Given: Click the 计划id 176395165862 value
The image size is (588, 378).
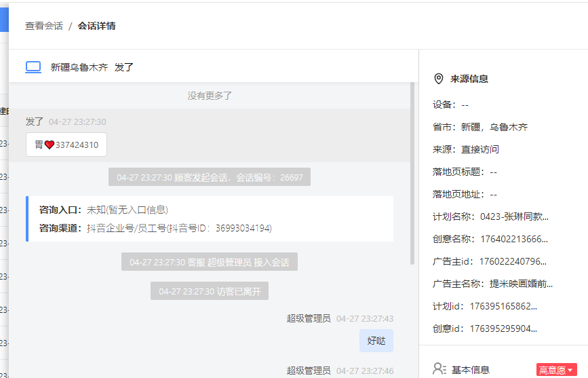Looking at the screenshot, I should [503, 306].
